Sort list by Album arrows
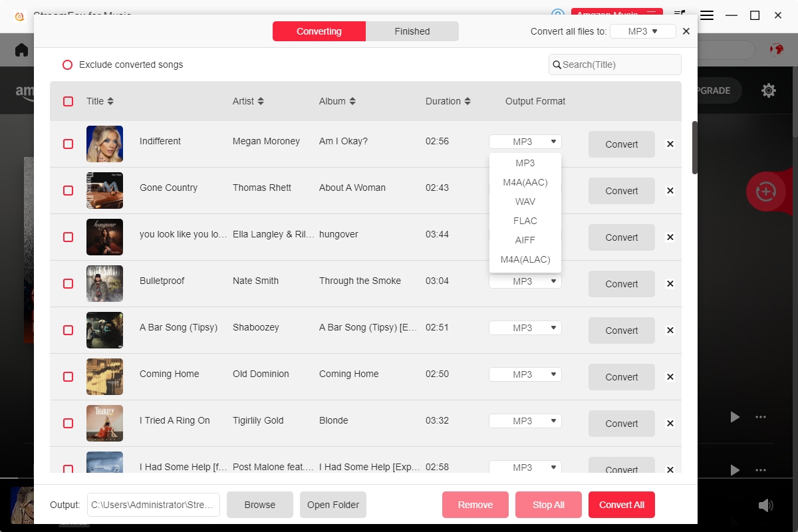The width and height of the screenshot is (798, 532). click(x=352, y=101)
